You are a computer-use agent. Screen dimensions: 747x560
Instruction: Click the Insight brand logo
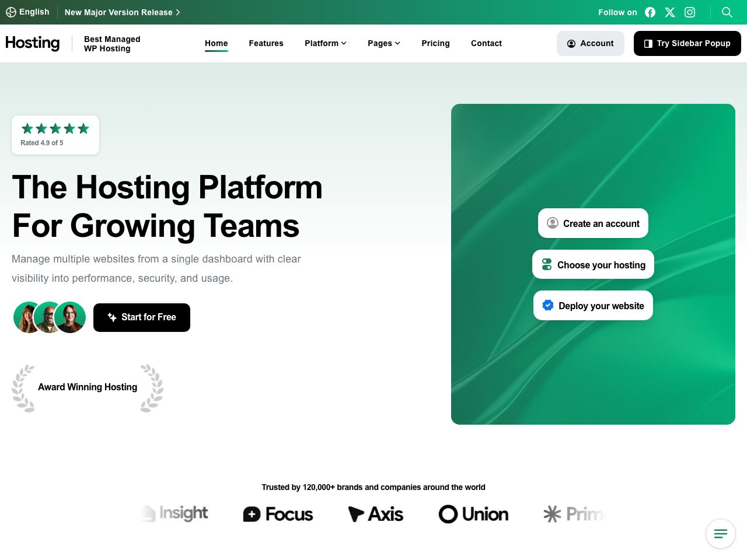[175, 513]
